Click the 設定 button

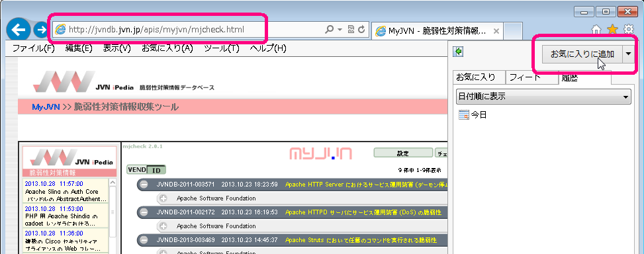click(403, 153)
